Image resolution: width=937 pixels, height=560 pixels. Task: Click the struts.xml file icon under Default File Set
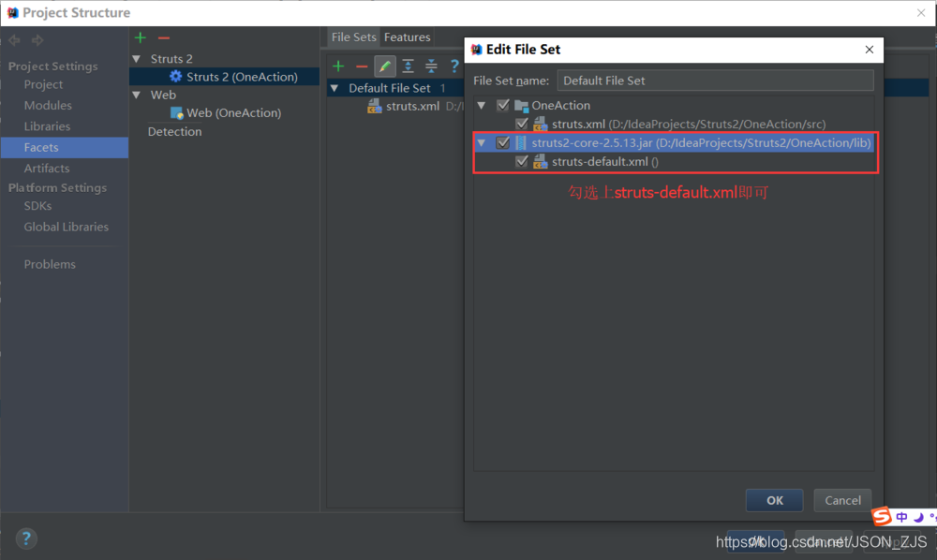(x=375, y=106)
